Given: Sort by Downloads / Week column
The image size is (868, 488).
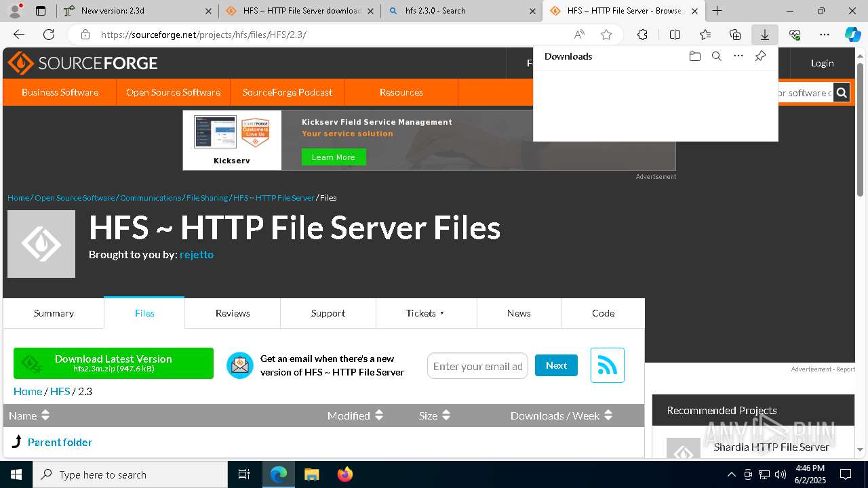Looking at the screenshot, I should 561,415.
